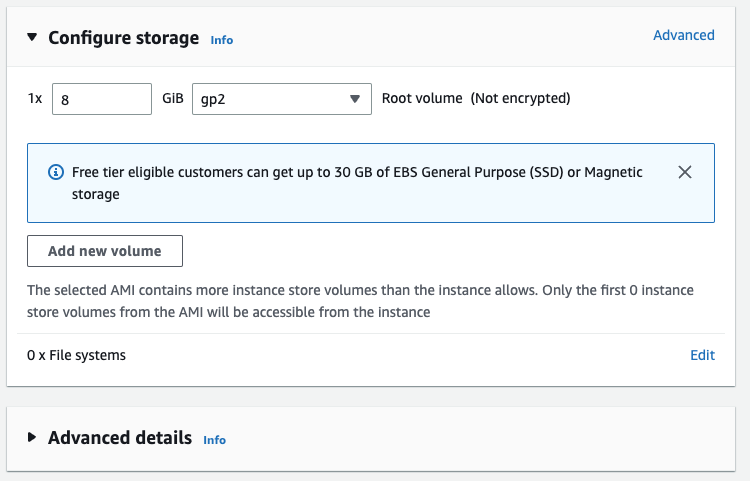
Task: Focus the volume size field showing 8
Action: pyautogui.click(x=101, y=99)
